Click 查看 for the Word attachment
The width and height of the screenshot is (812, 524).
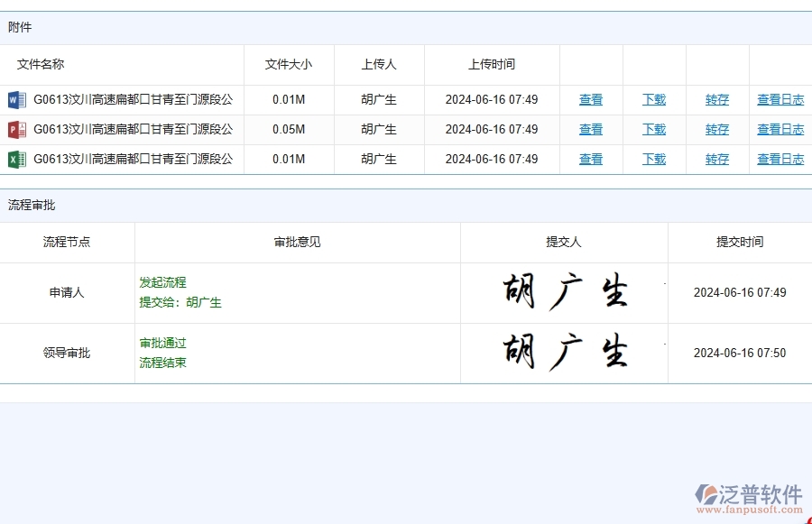pos(590,99)
